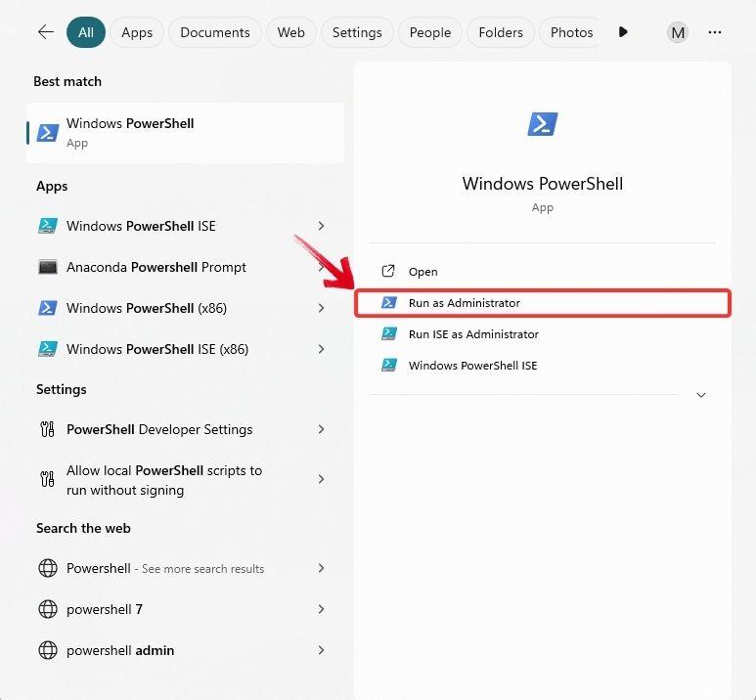Open the M user account avatar

click(678, 32)
